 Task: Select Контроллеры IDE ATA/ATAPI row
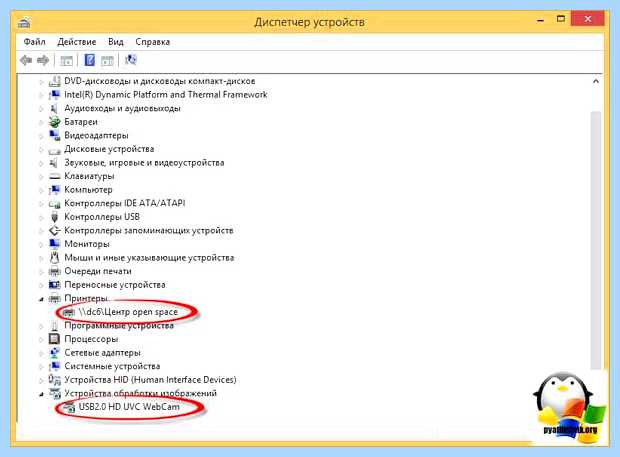click(x=125, y=203)
